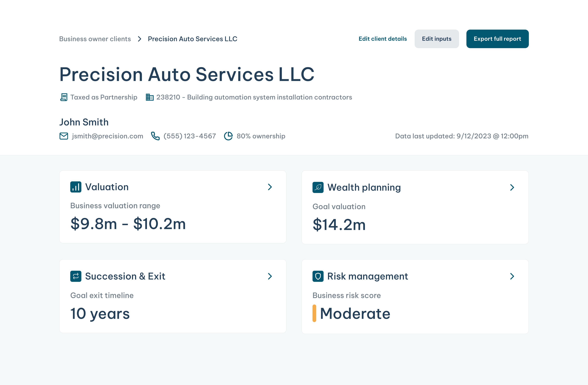Click the tax document receipt icon
Image resolution: width=588 pixels, height=385 pixels.
click(64, 97)
